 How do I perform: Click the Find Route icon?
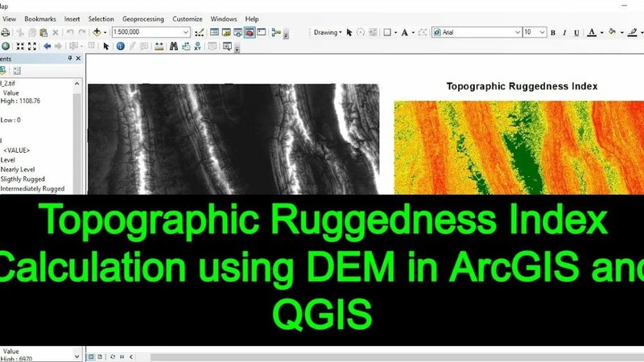(x=186, y=46)
